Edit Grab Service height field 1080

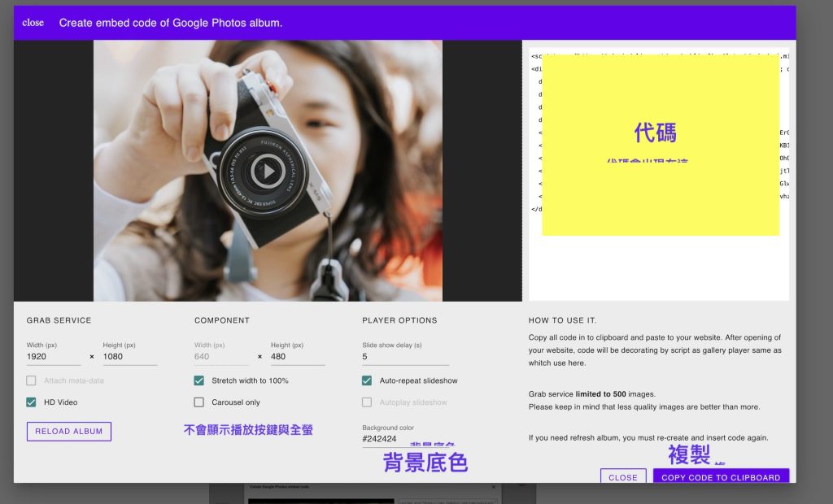click(x=129, y=356)
